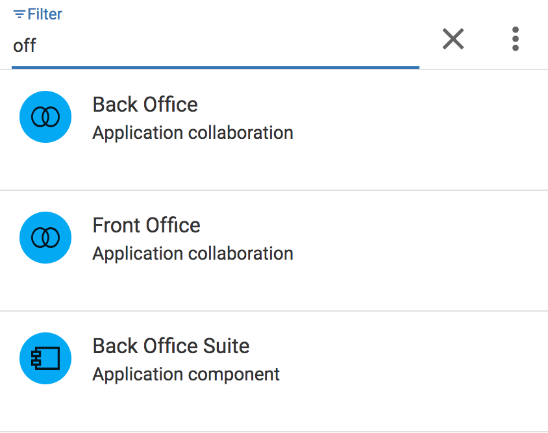Image resolution: width=548 pixels, height=433 pixels.
Task: Focus the filter field containing "off"
Action: 216,45
